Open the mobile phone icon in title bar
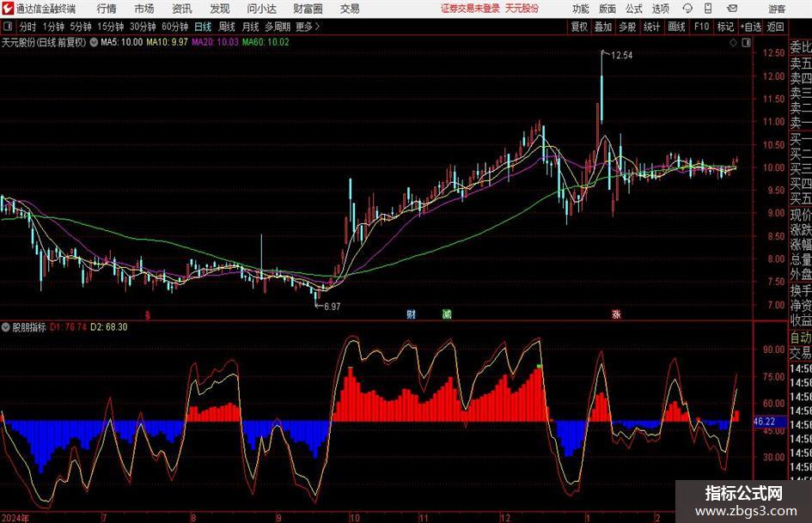The image size is (812, 523). (x=708, y=9)
